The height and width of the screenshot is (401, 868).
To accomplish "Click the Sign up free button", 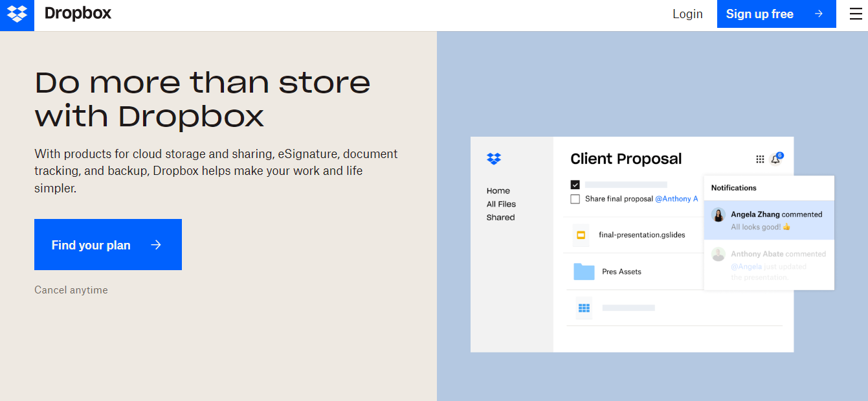I will 776,14.
